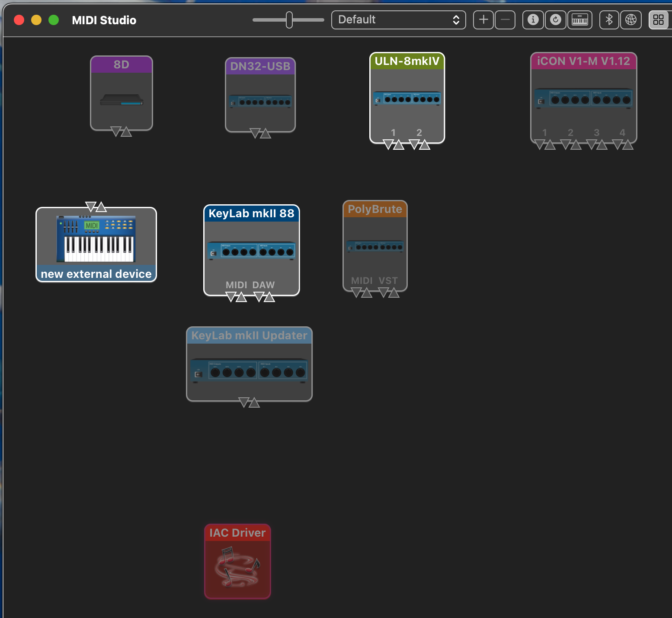Minimize the MIDI Studio window
Screen dimensions: 672x618
36,20
